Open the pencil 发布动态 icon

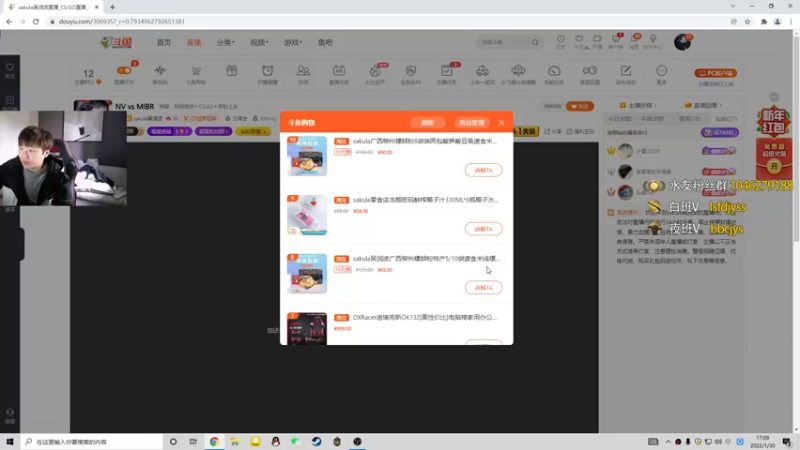(626, 70)
